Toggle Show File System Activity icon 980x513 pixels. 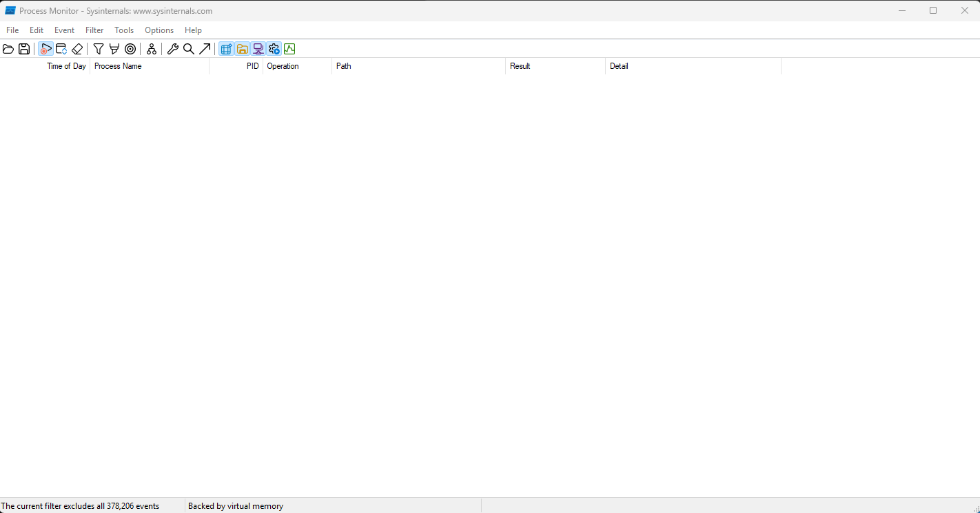[242, 49]
